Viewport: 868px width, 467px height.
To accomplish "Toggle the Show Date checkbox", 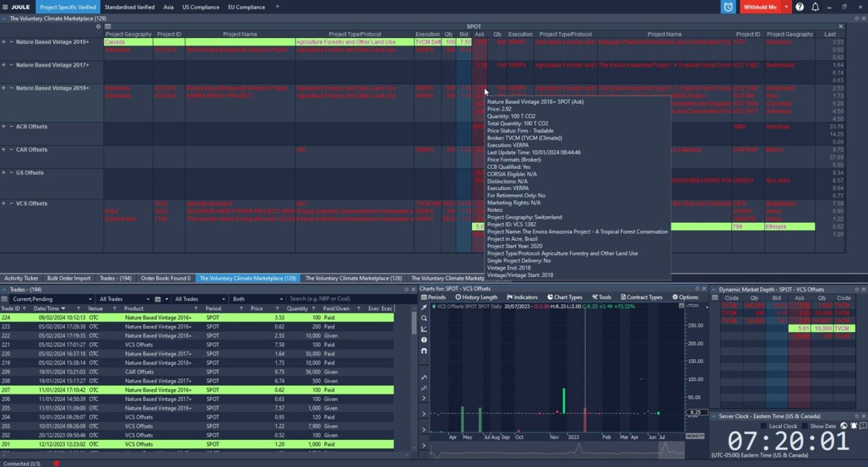I will tap(804, 426).
